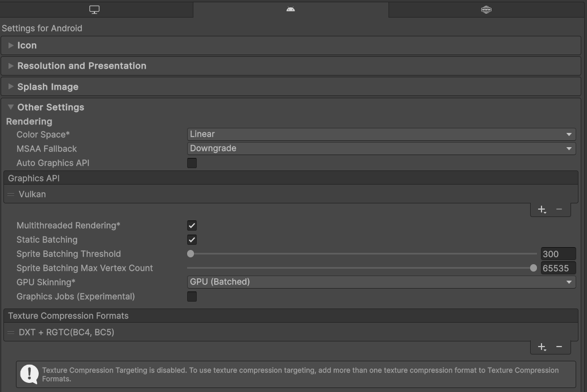Click the Rendering section heading
This screenshot has width=587, height=392.
[29, 122]
